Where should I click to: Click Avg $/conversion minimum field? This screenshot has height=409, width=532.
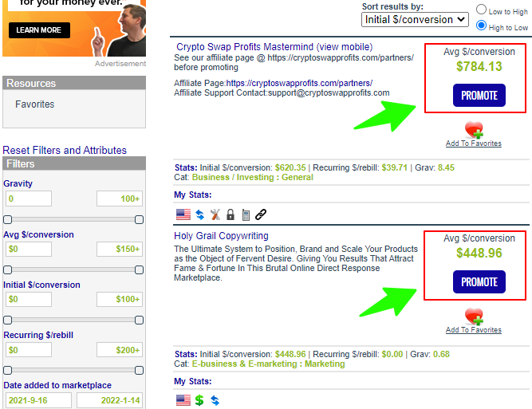[x=29, y=249]
